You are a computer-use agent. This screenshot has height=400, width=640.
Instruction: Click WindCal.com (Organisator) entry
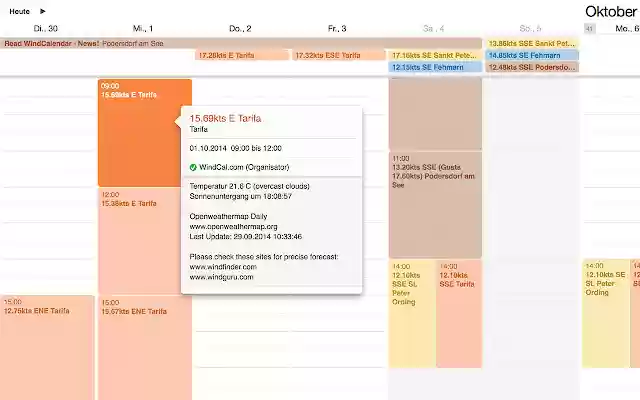click(244, 167)
